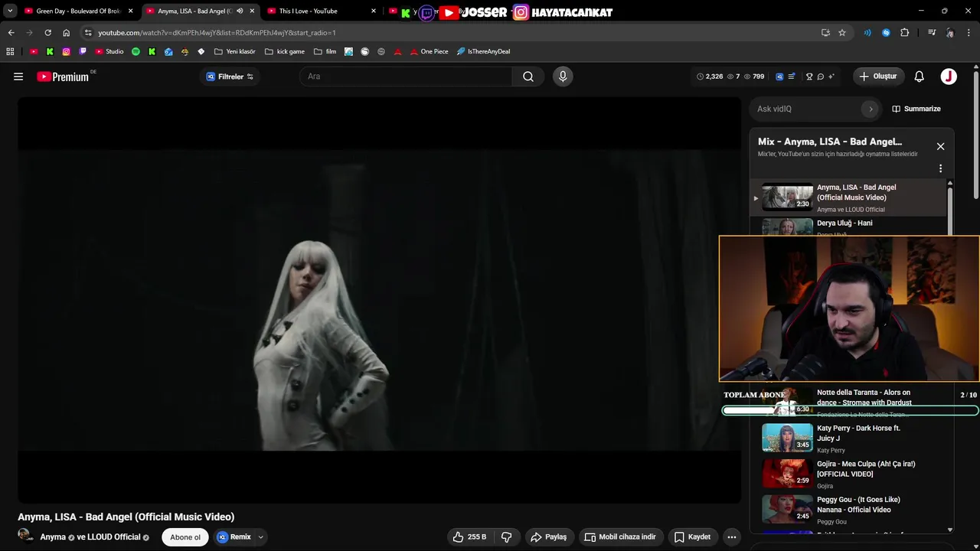Play Gojira - Mea Culpa from playlist
Viewport: 980px width, 551px height.
[x=848, y=474]
